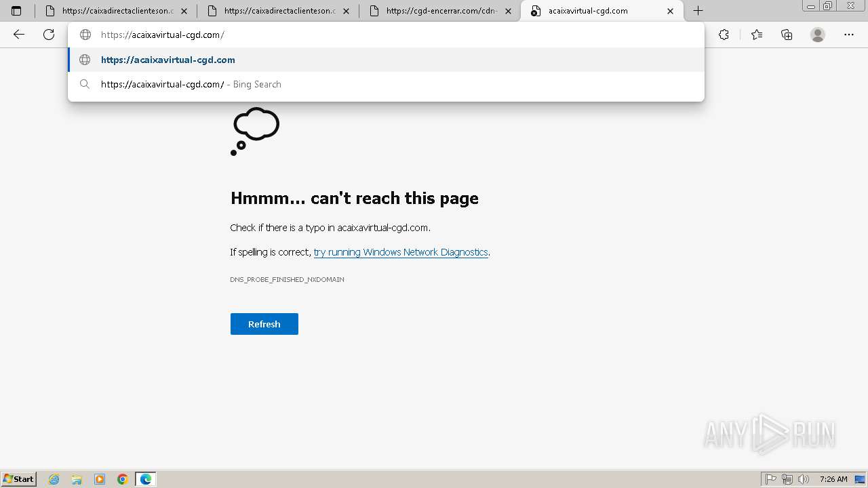Click the volume speaker tray icon

[804, 479]
